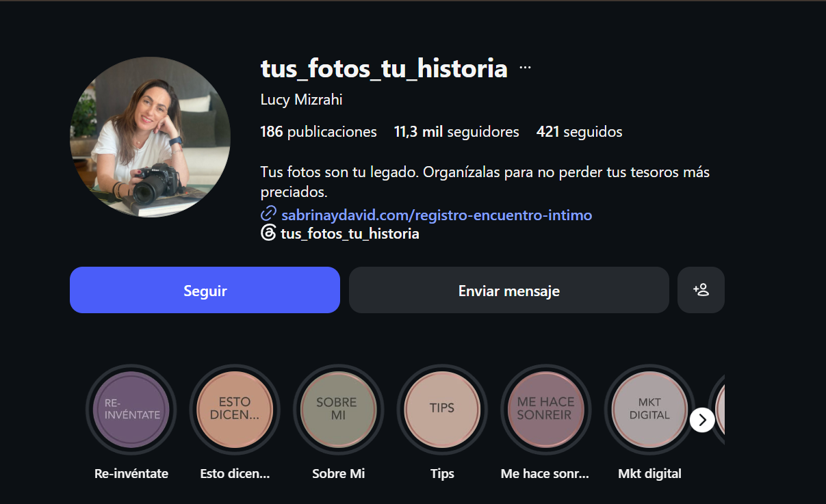Open the Esto dicen highlight circle
The width and height of the screenshot is (826, 504).
point(235,409)
